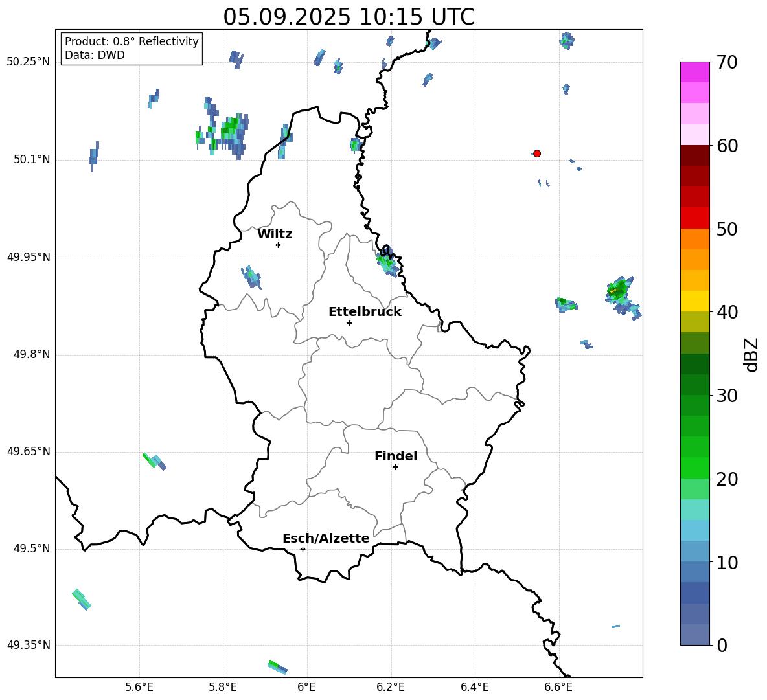767x700 pixels.
Task: Click the 60 tick label on colorbar
Action: [x=726, y=146]
